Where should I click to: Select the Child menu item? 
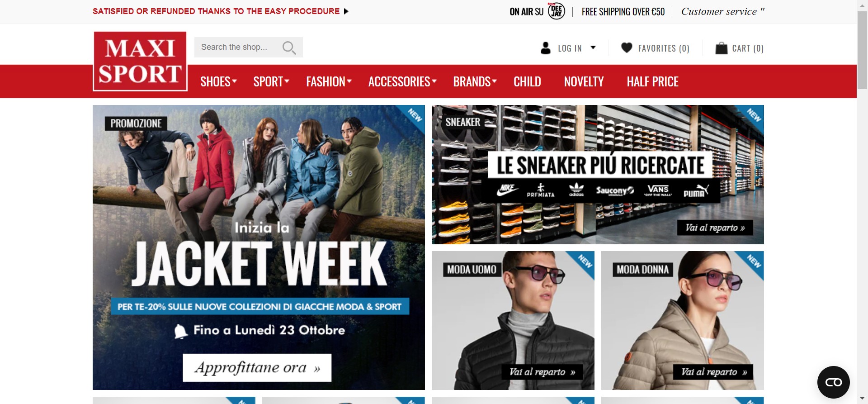tap(527, 81)
